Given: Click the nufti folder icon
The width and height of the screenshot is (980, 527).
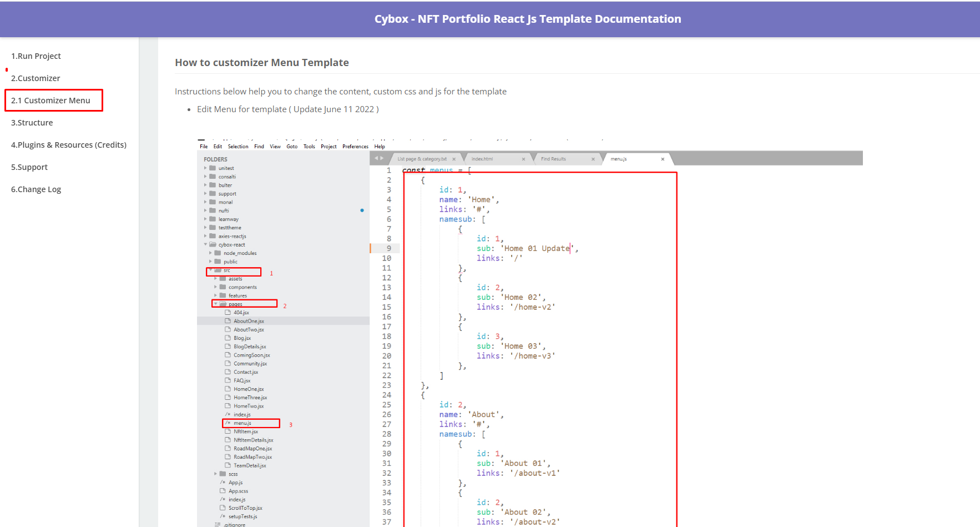Looking at the screenshot, I should click(x=213, y=210).
